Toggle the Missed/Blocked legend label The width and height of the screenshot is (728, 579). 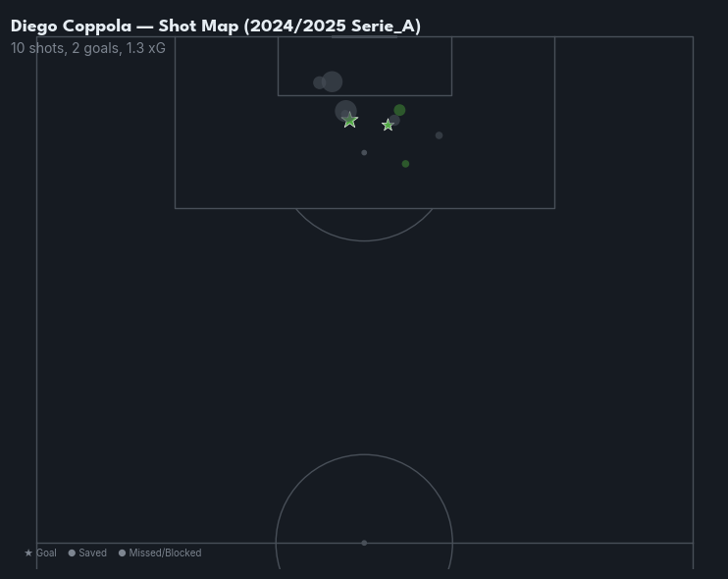165,553
